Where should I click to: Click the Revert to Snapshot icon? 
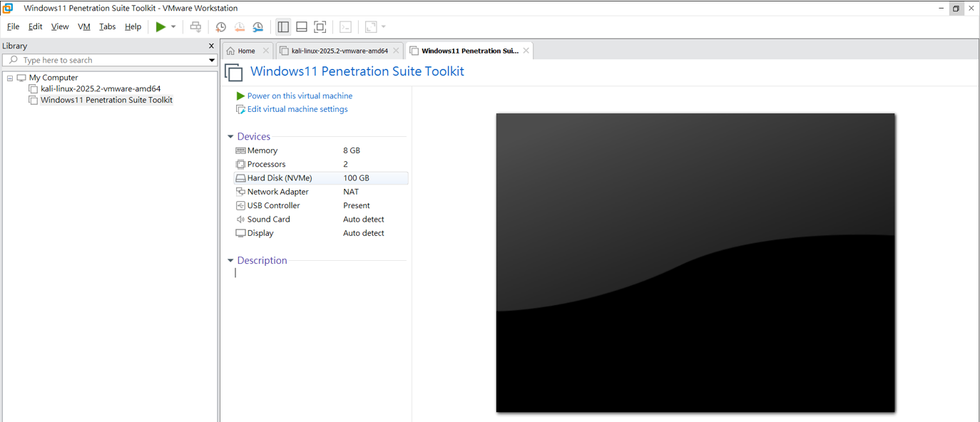coord(240,27)
